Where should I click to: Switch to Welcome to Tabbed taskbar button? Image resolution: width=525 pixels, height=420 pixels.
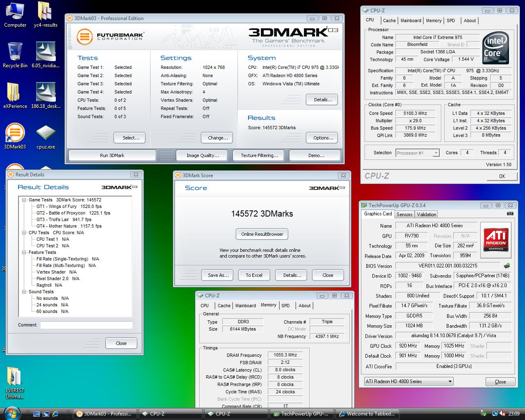[367, 414]
